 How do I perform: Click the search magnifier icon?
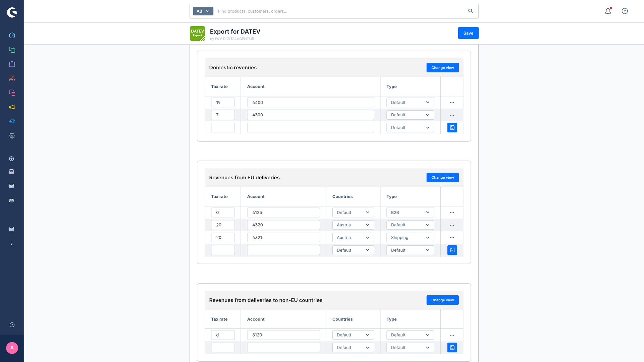[x=471, y=11]
